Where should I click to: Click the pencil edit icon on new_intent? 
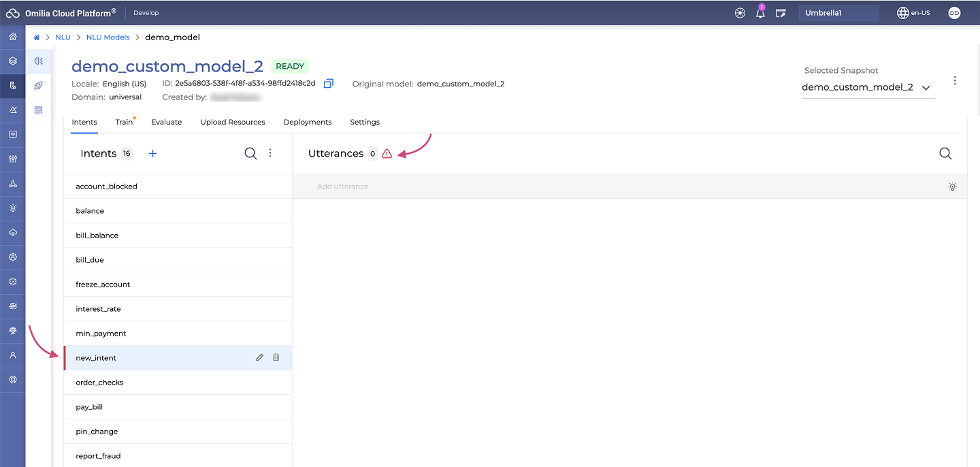coord(259,357)
